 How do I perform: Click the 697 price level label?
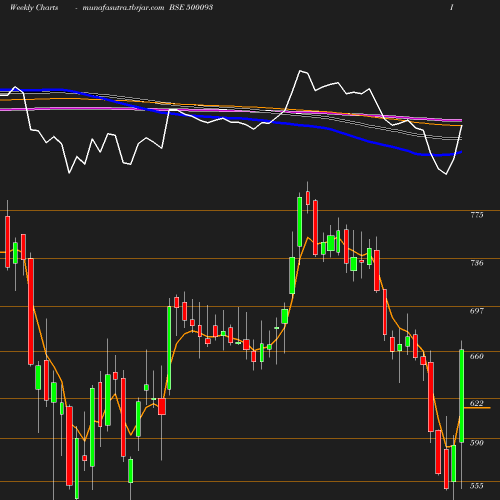pyautogui.click(x=477, y=311)
